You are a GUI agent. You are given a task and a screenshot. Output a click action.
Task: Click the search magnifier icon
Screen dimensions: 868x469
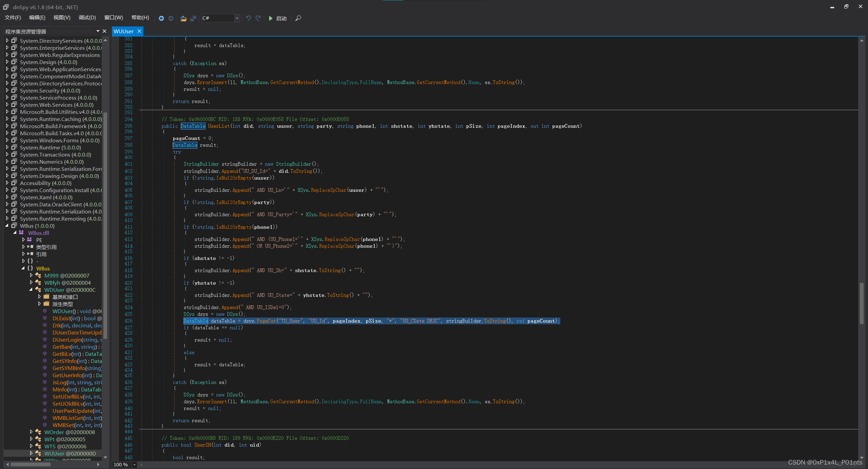pyautogui.click(x=298, y=18)
